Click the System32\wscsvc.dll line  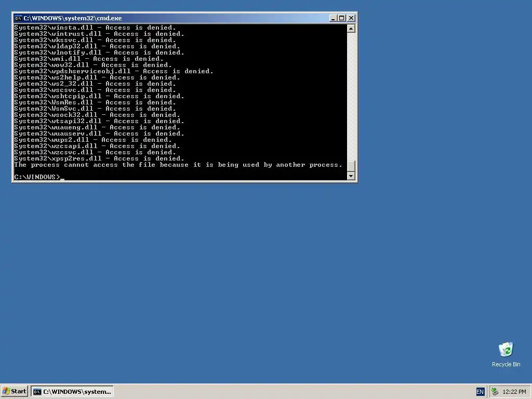coord(95,90)
